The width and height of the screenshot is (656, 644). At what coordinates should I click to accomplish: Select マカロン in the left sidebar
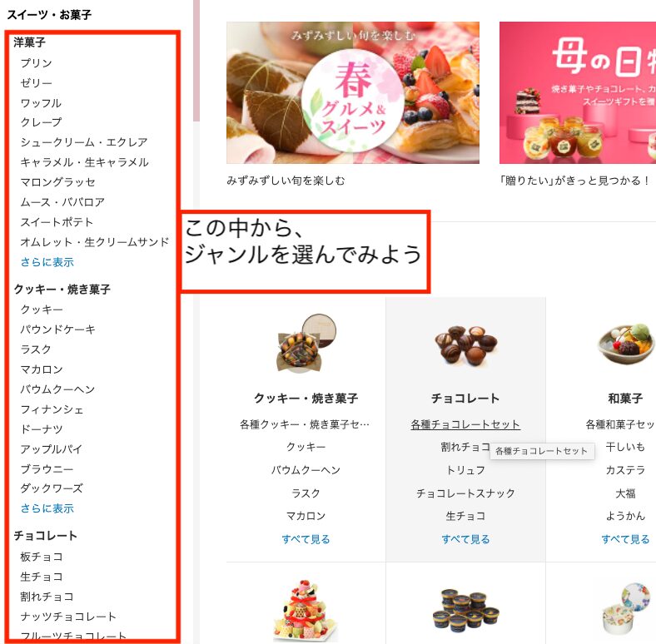pos(42,369)
